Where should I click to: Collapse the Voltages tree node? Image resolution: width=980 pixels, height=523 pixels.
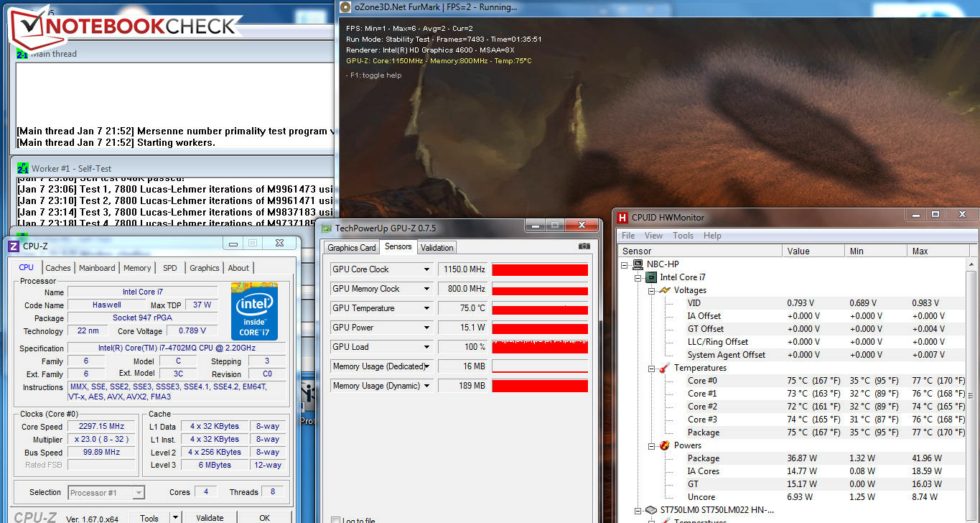[652, 290]
